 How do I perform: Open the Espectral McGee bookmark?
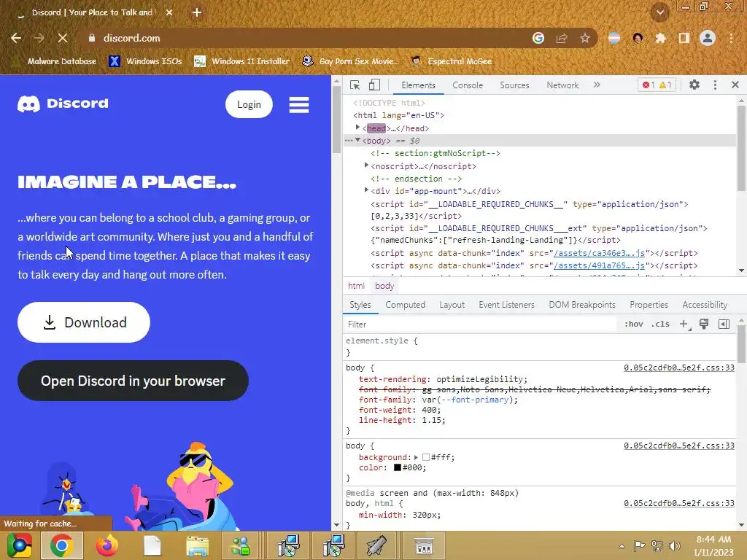[x=451, y=61]
